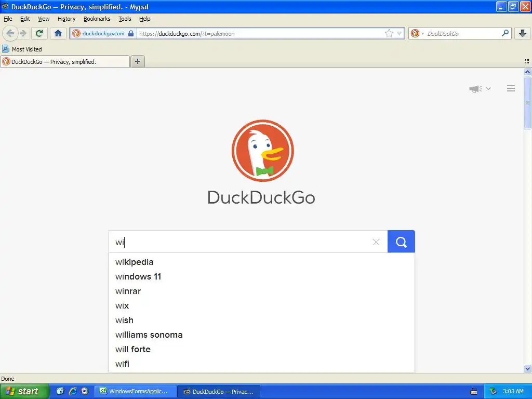This screenshot has width=532, height=399.
Task: Go forward with the Forward arrow button
Action: [23, 33]
